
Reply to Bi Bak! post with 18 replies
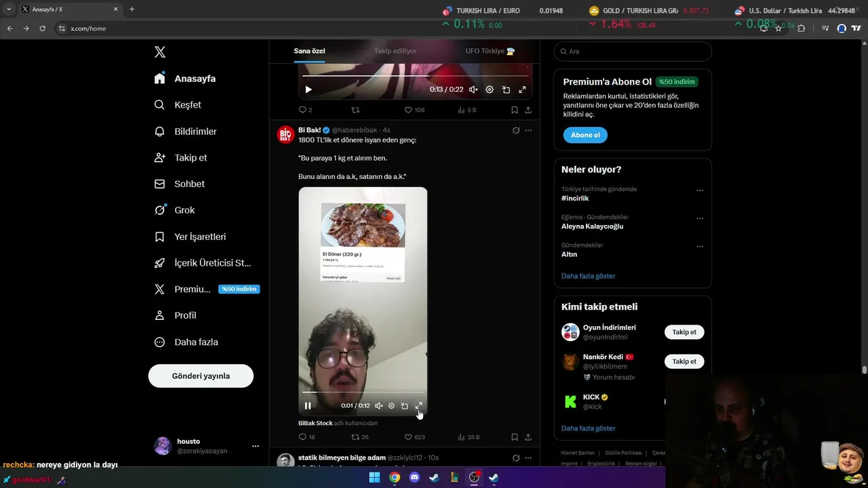pyautogui.click(x=307, y=437)
